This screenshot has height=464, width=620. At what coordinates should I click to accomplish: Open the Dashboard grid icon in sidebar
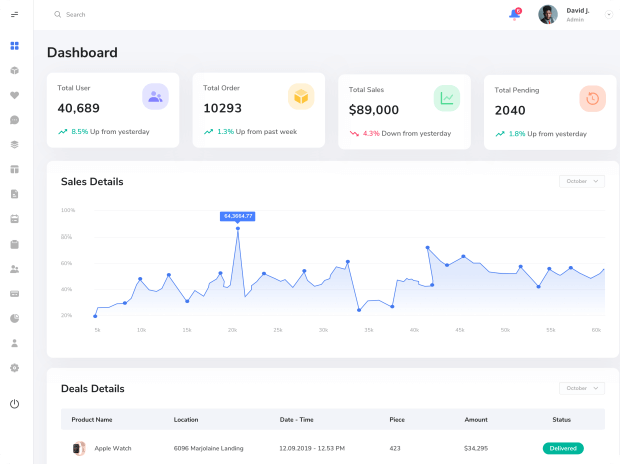point(15,46)
